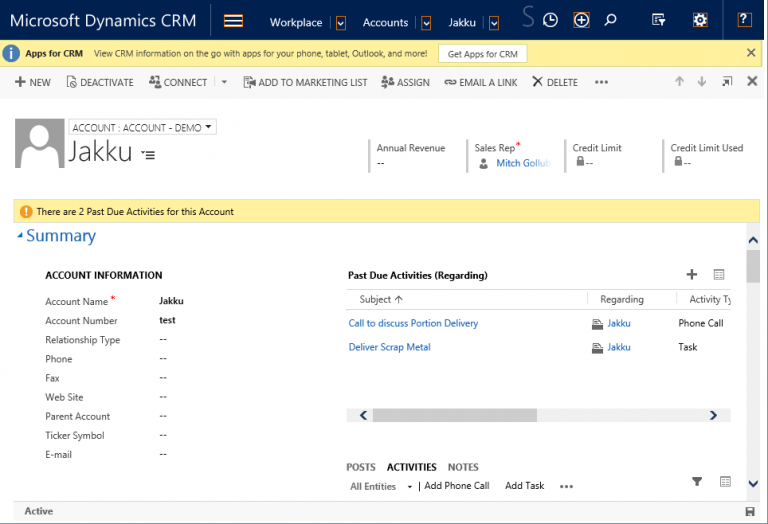This screenshot has height=524, width=768.
Task: Open the search magnifier in the nav bar
Action: point(610,20)
